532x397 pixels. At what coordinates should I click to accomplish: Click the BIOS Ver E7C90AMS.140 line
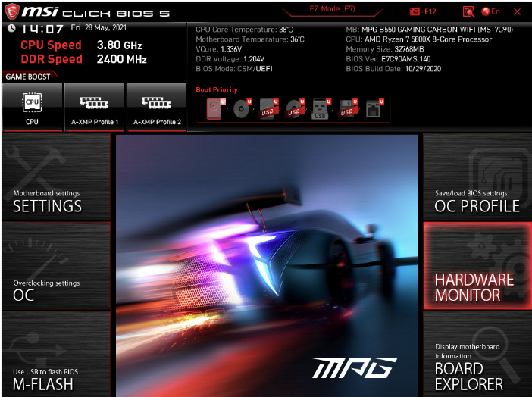(389, 59)
